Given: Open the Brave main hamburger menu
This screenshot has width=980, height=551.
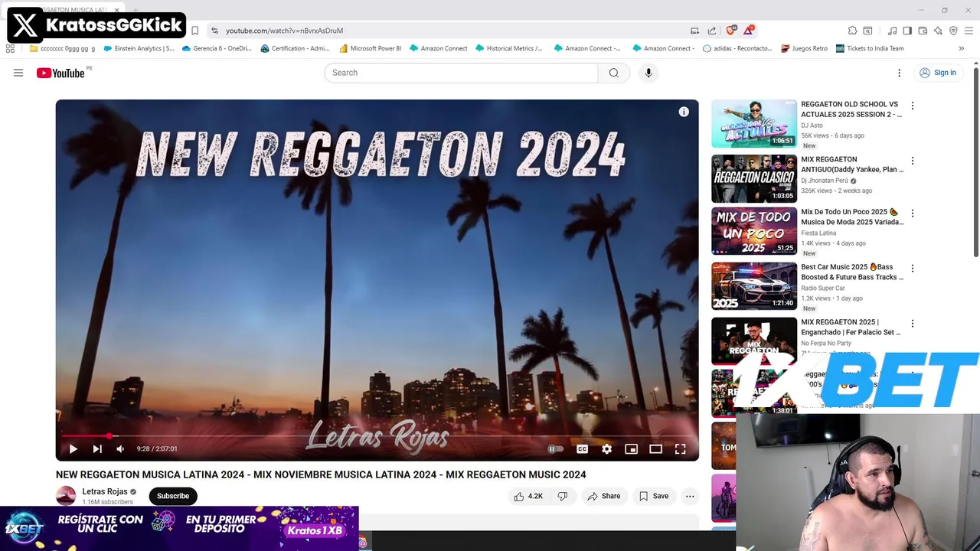Looking at the screenshot, I should click(x=969, y=31).
